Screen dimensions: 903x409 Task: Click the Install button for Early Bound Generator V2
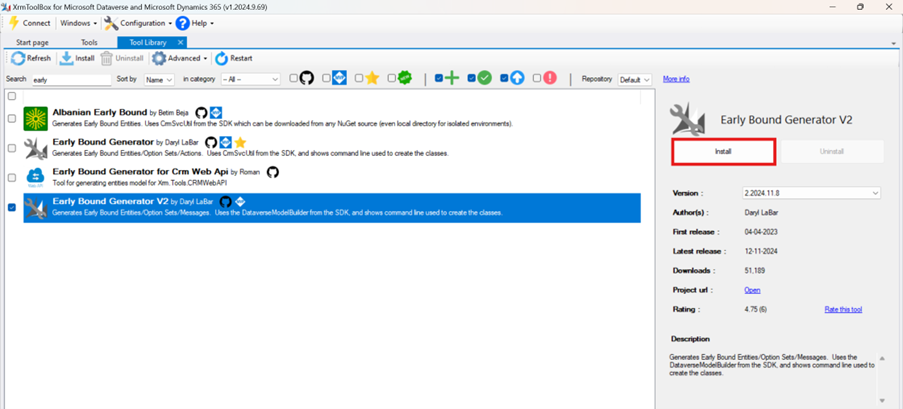point(723,152)
